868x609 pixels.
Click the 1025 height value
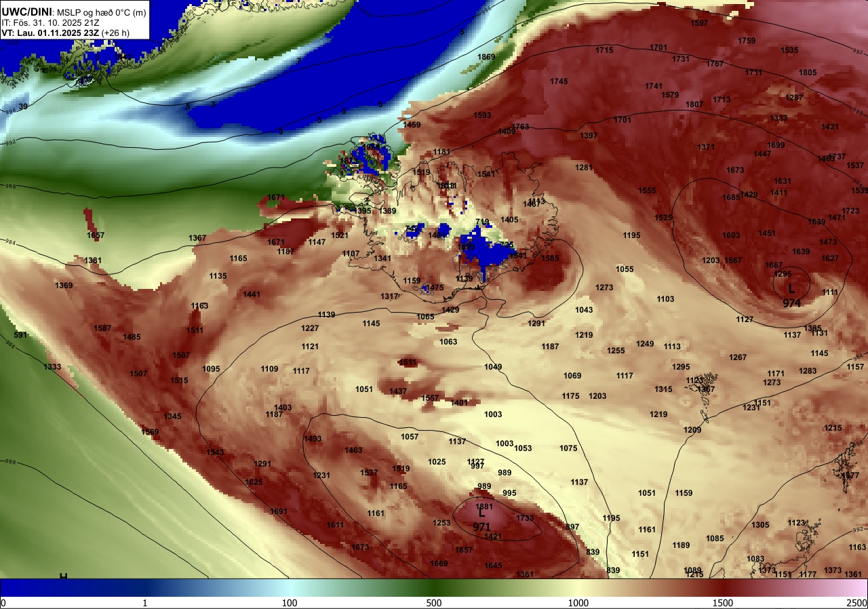point(437,462)
